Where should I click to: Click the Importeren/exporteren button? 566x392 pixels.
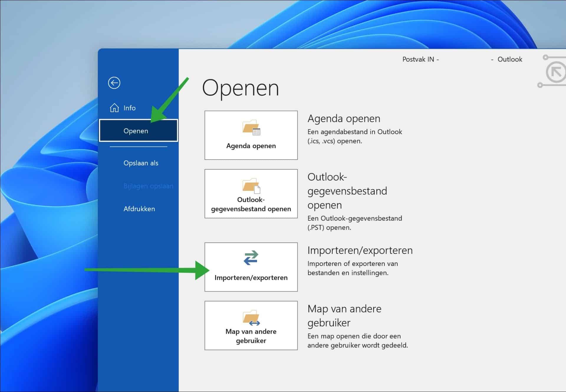(x=251, y=267)
